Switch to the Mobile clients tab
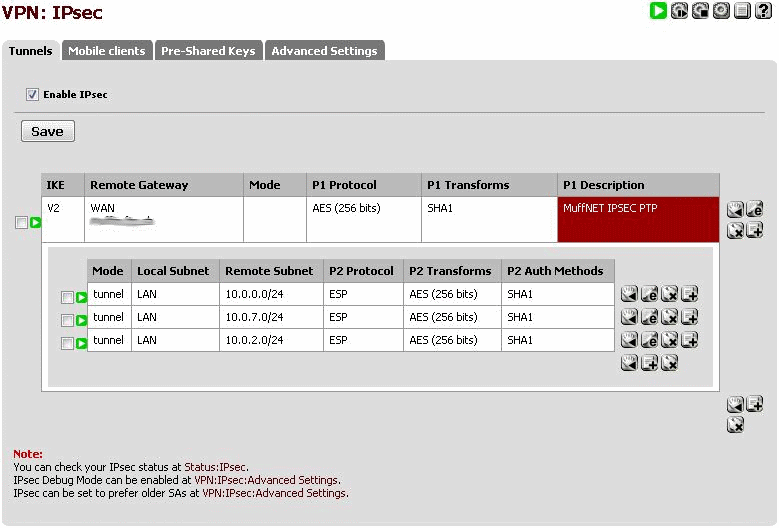779x528 pixels. [x=106, y=51]
